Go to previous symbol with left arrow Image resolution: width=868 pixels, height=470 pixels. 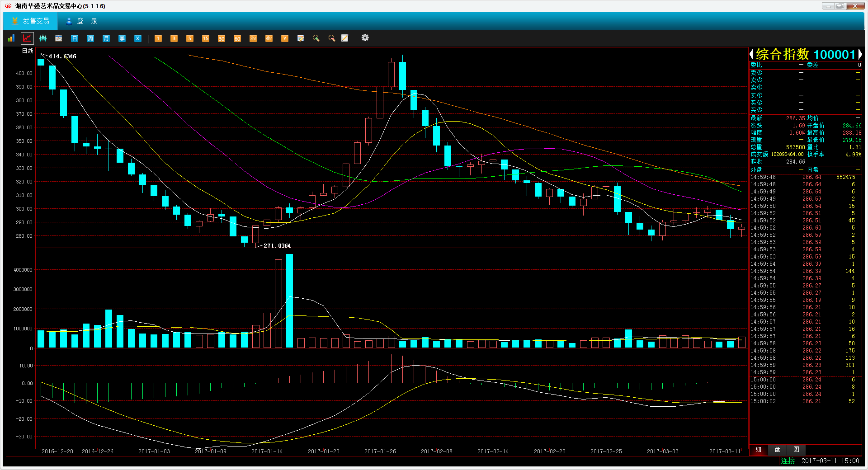click(751, 55)
